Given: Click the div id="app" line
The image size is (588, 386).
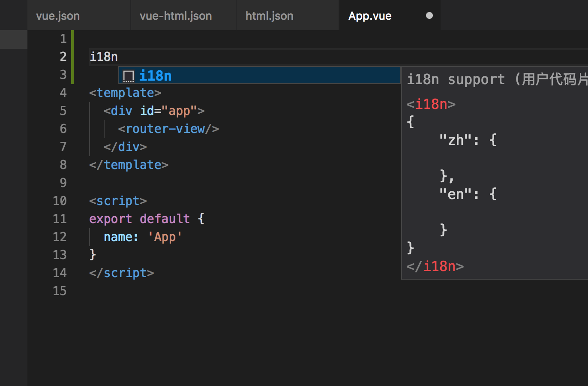Looking at the screenshot, I should (154, 111).
